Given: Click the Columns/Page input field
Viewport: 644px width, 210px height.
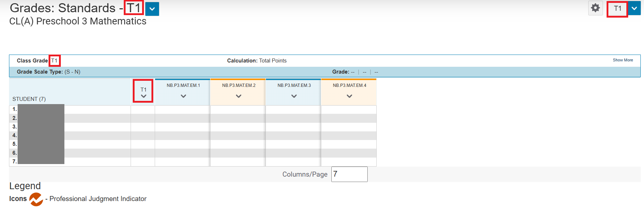Looking at the screenshot, I should [349, 174].
